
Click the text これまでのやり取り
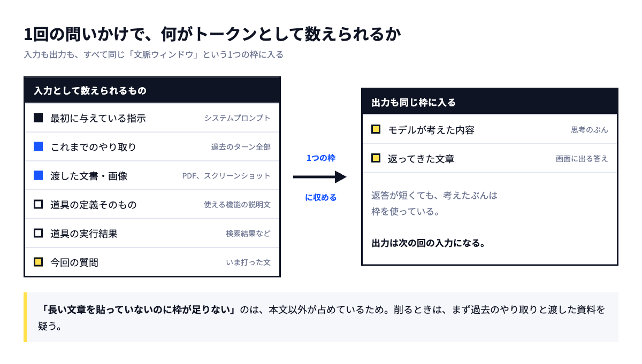coord(94,147)
